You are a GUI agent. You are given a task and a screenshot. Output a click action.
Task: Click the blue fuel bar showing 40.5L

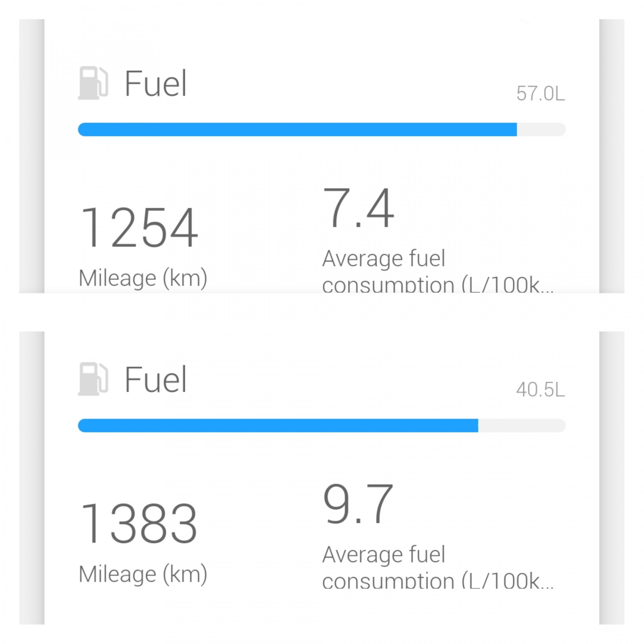pyautogui.click(x=278, y=425)
